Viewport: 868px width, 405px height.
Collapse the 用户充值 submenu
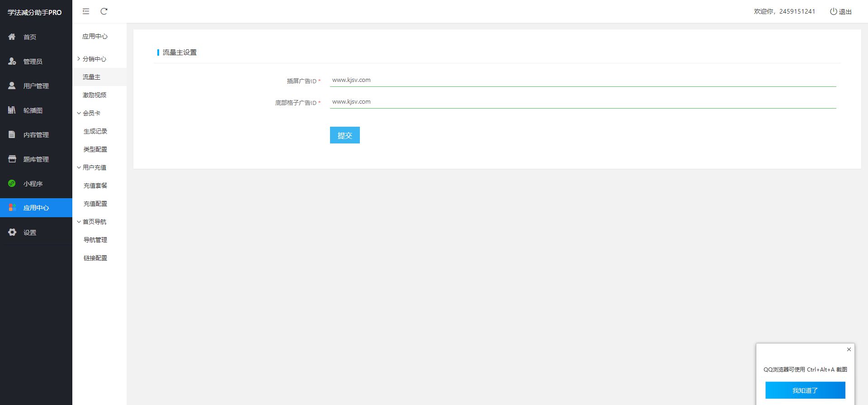94,167
